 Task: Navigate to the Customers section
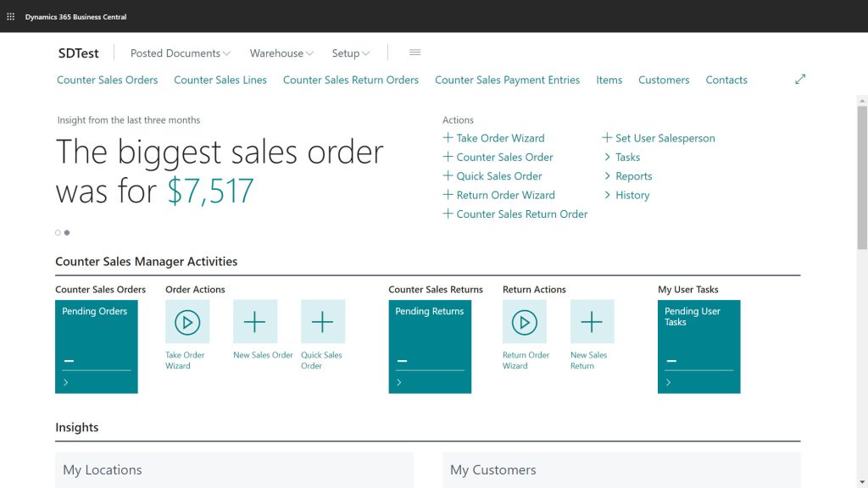coord(664,80)
